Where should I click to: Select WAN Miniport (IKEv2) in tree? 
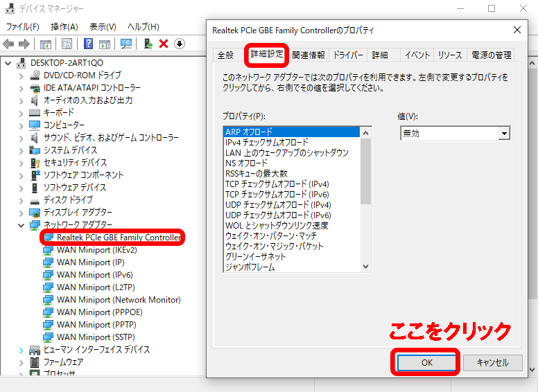pyautogui.click(x=97, y=250)
